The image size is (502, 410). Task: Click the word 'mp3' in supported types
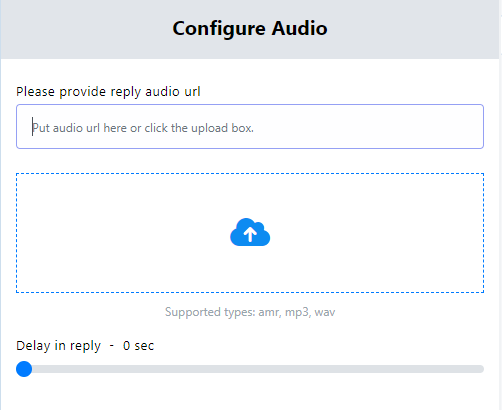(297, 312)
